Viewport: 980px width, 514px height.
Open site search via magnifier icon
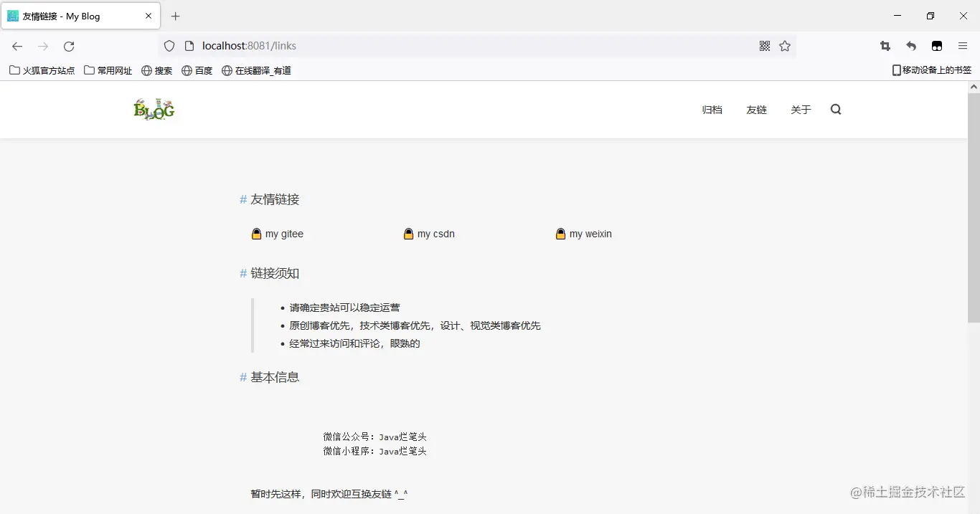pos(835,109)
